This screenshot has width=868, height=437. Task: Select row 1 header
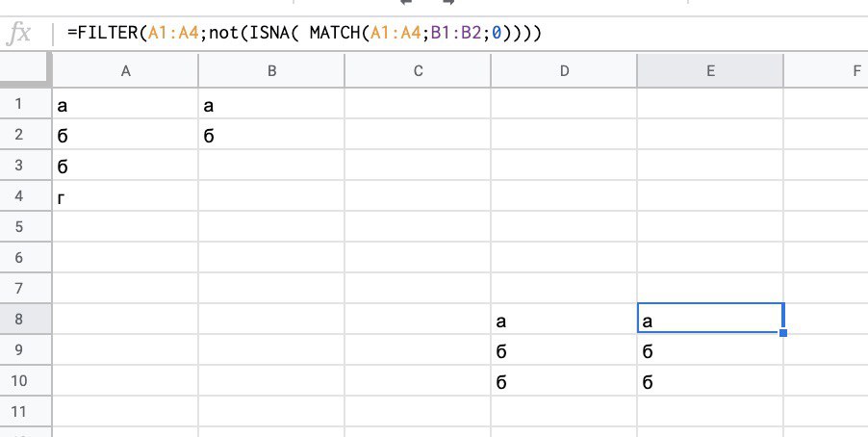(x=19, y=103)
